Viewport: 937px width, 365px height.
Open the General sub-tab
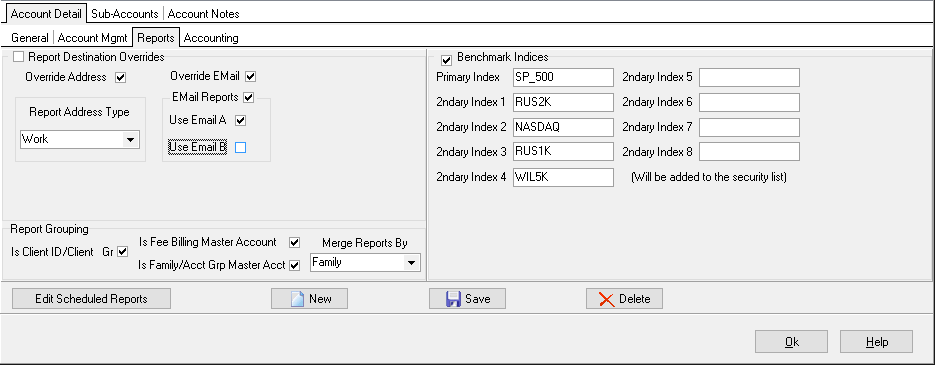[x=30, y=38]
